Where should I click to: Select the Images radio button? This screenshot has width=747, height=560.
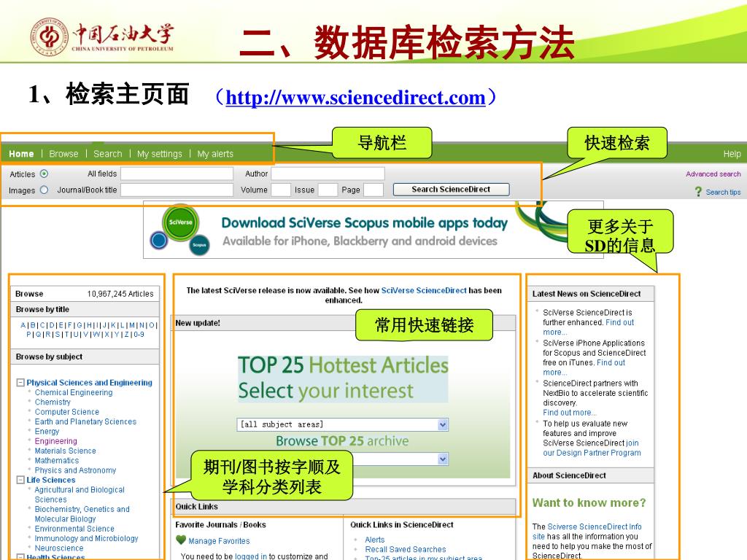coord(44,190)
